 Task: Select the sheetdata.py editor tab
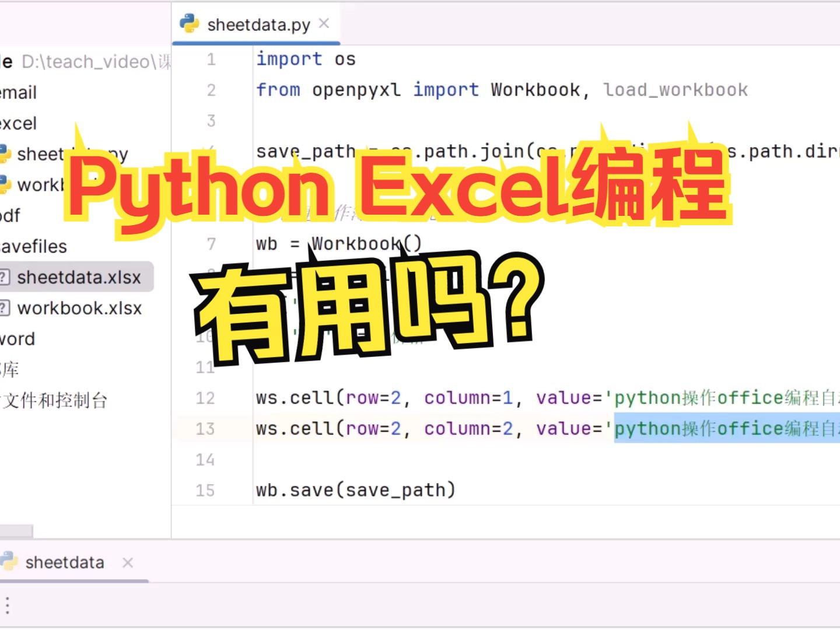pos(257,24)
